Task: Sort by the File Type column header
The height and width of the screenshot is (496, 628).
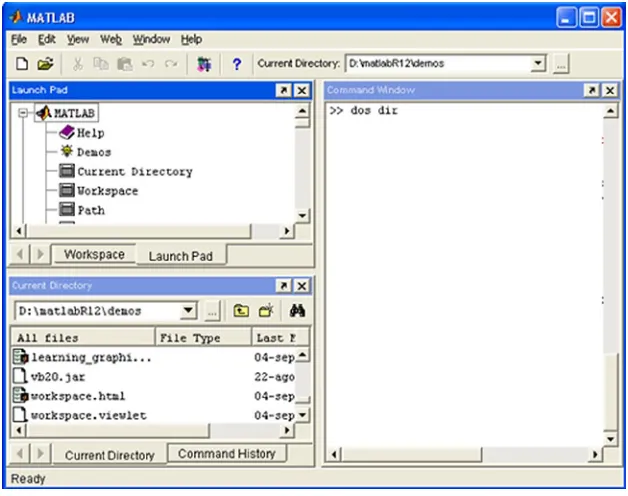Action: tap(203, 338)
